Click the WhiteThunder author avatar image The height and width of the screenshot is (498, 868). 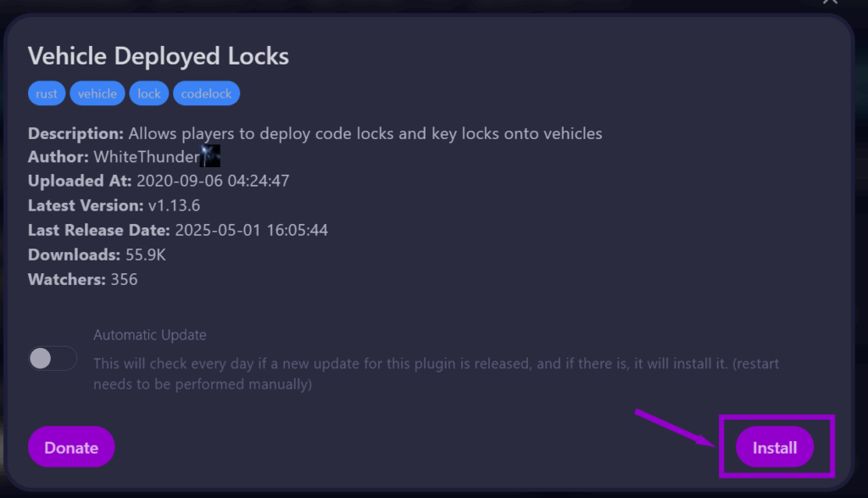[210, 156]
